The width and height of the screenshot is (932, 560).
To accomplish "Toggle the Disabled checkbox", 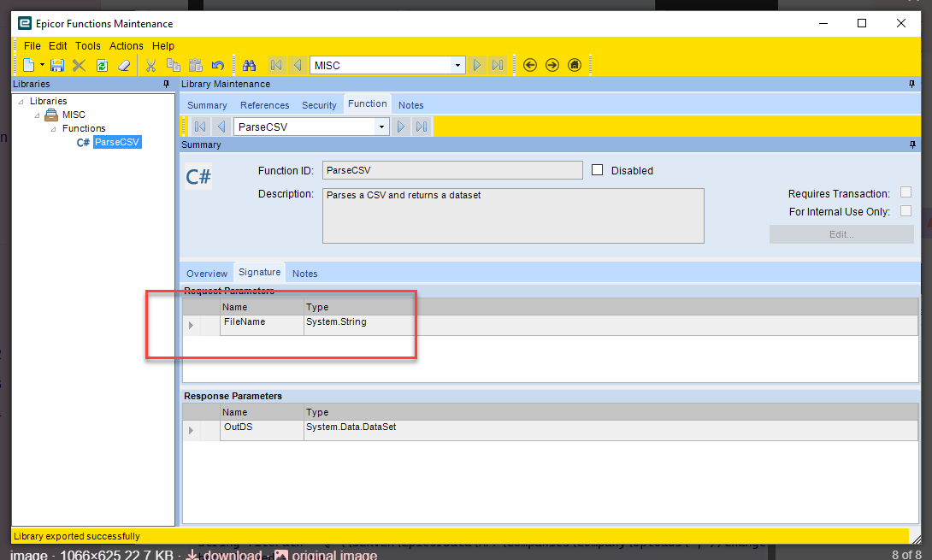I will pos(598,170).
